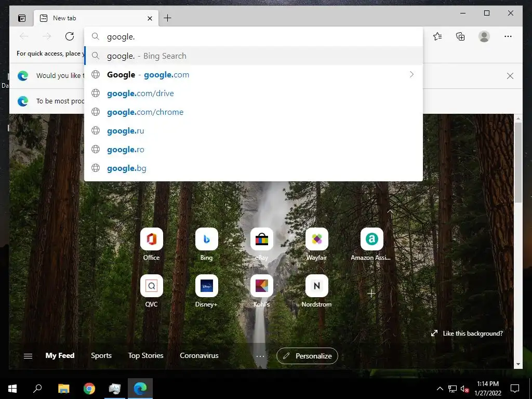
Task: Show more feed categories ellipsis
Action: [x=260, y=356]
